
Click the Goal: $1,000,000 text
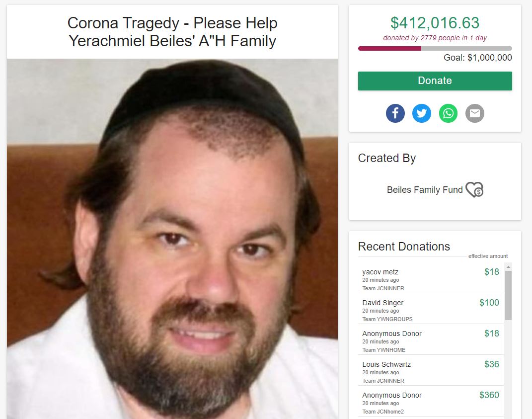coord(478,58)
